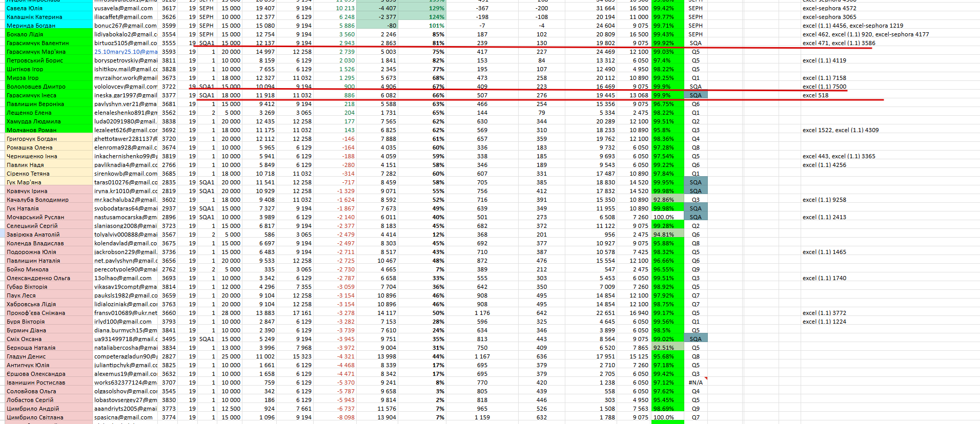Select the name cell Паук Леся
980x424 pixels.
[x=49, y=295]
